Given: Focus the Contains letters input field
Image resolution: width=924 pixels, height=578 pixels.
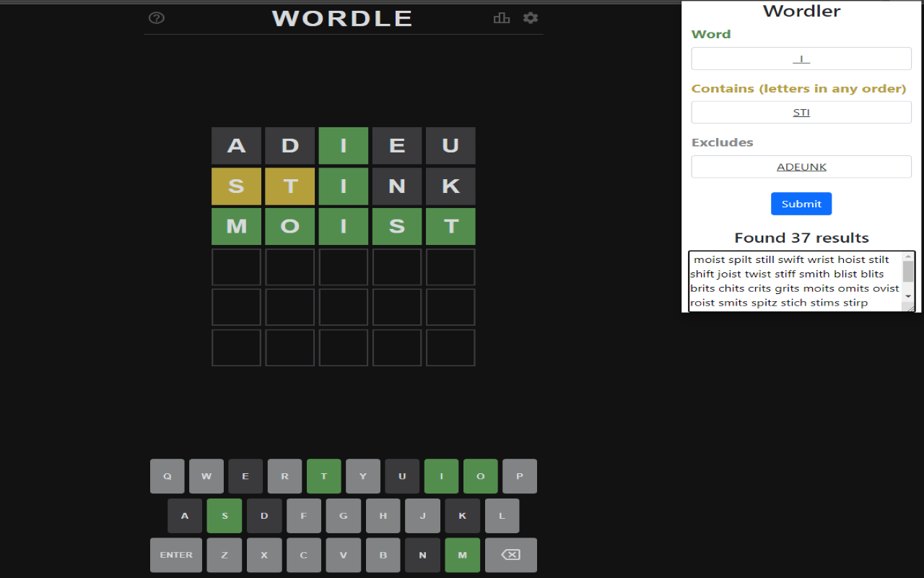Looking at the screenshot, I should pyautogui.click(x=801, y=113).
